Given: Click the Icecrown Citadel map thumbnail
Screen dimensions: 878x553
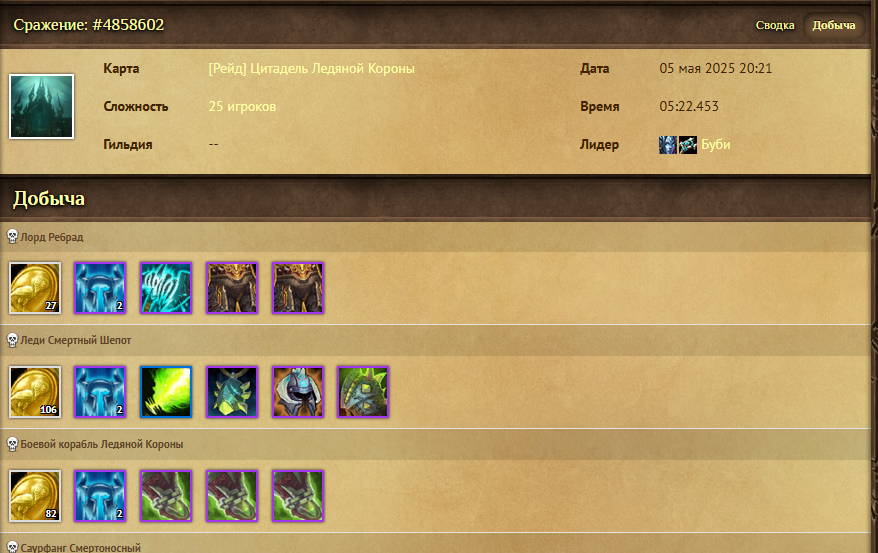Looking at the screenshot, I should point(41,106).
